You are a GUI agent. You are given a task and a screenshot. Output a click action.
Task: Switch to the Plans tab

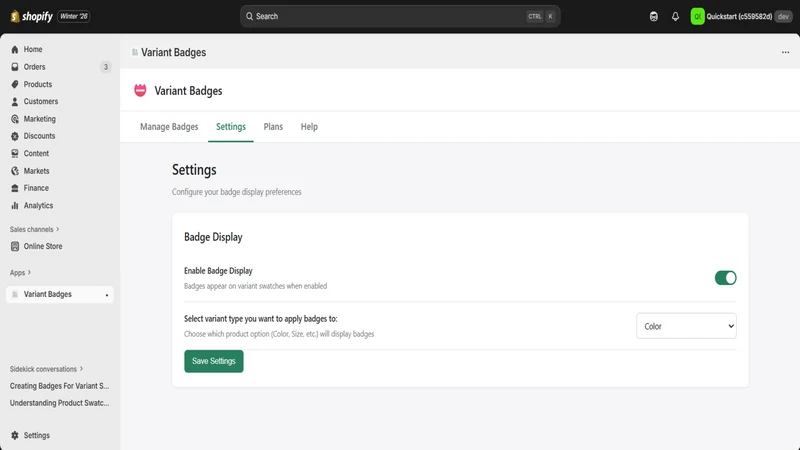[273, 127]
